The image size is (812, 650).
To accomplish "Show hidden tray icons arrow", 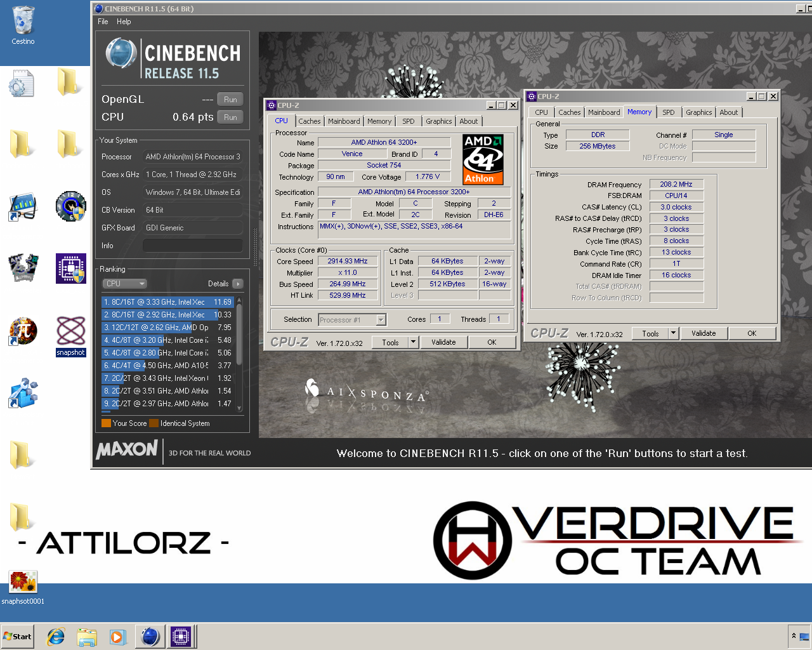I will pos(794,636).
